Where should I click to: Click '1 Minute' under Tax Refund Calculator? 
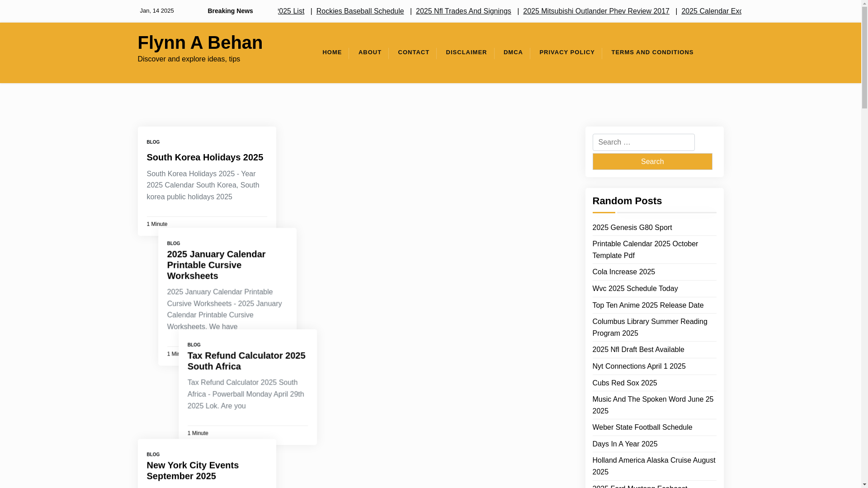click(198, 433)
